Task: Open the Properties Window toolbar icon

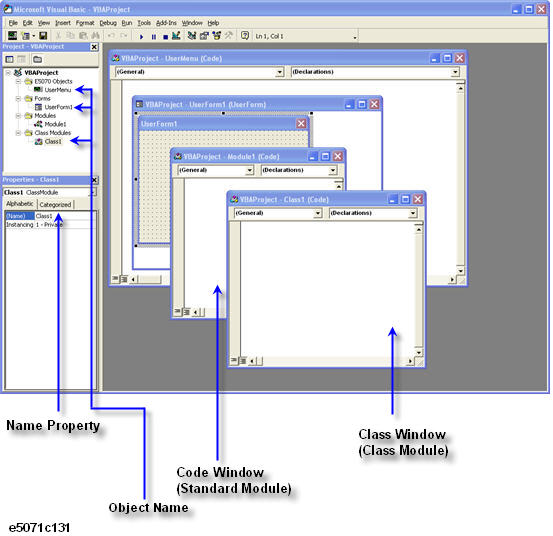Action: pyautogui.click(x=204, y=36)
